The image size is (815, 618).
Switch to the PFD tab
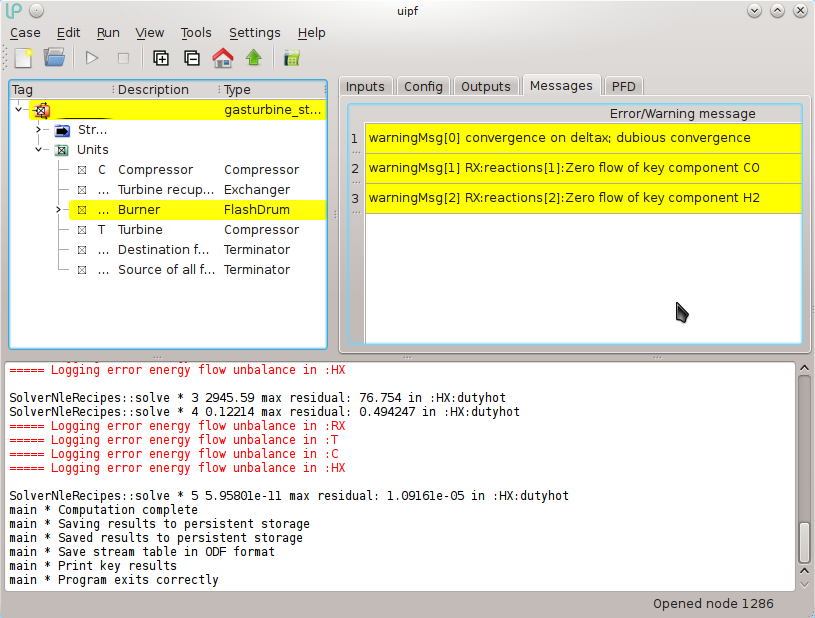tap(623, 86)
